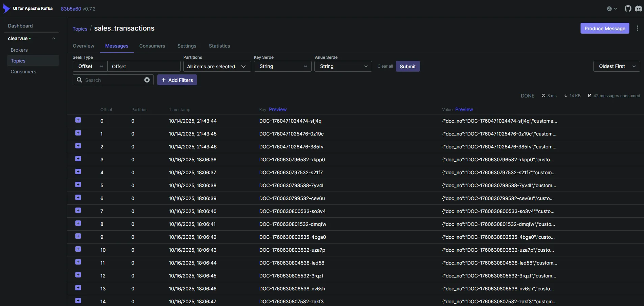Clear the search field with the X icon

click(147, 80)
